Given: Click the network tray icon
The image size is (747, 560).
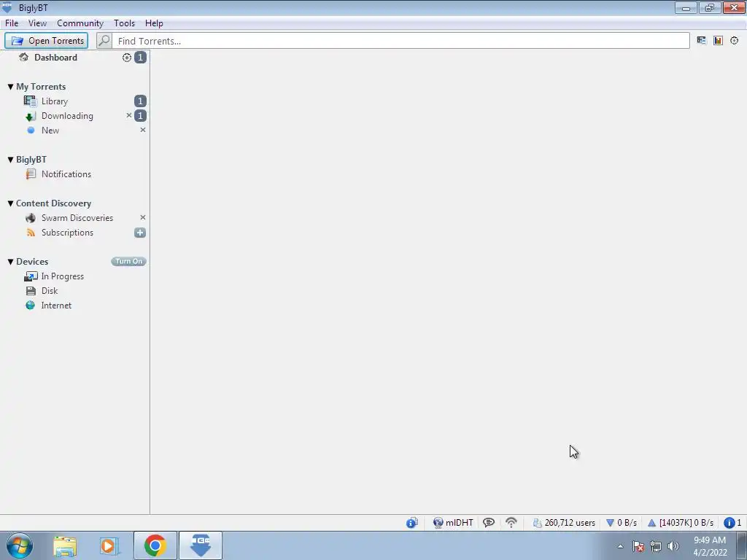Looking at the screenshot, I should pos(656,546).
